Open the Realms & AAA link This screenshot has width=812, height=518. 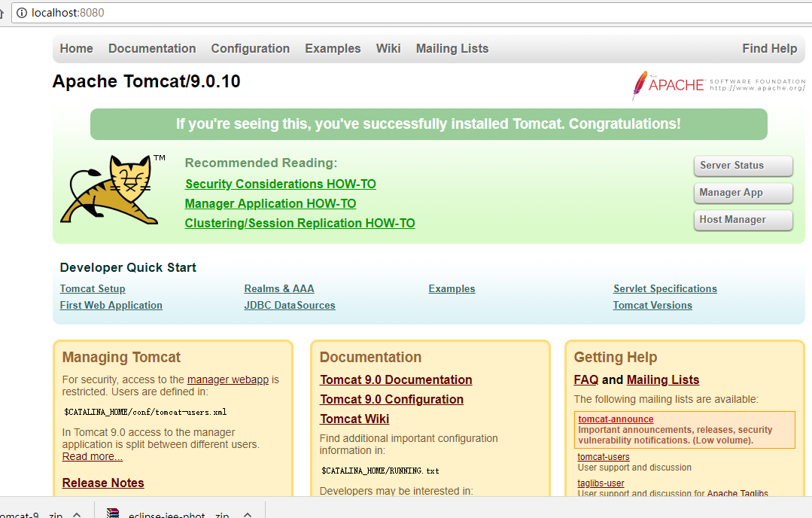[279, 288]
